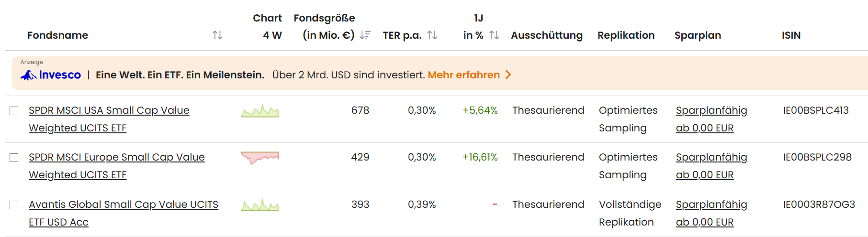868x237 pixels.
Task: Check the Avantis Global Small Cap row
Action: point(14,205)
